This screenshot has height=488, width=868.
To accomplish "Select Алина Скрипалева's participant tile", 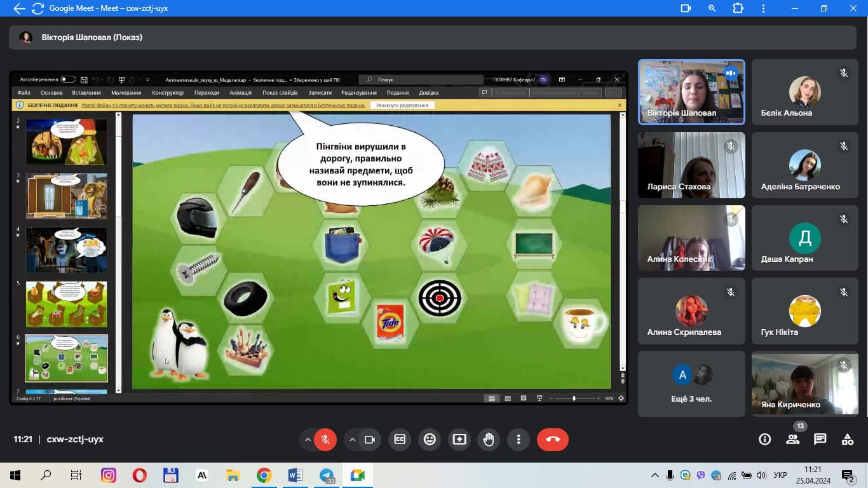I will tap(691, 311).
